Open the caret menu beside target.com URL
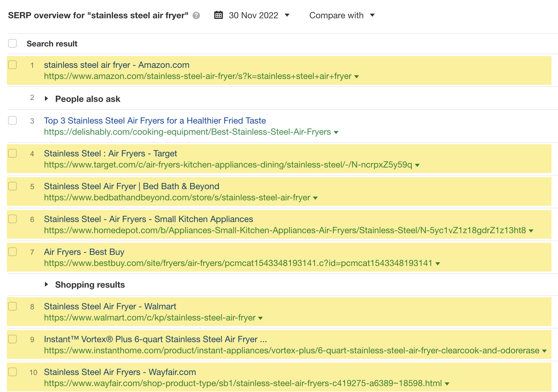This screenshot has width=558, height=392. click(417, 165)
